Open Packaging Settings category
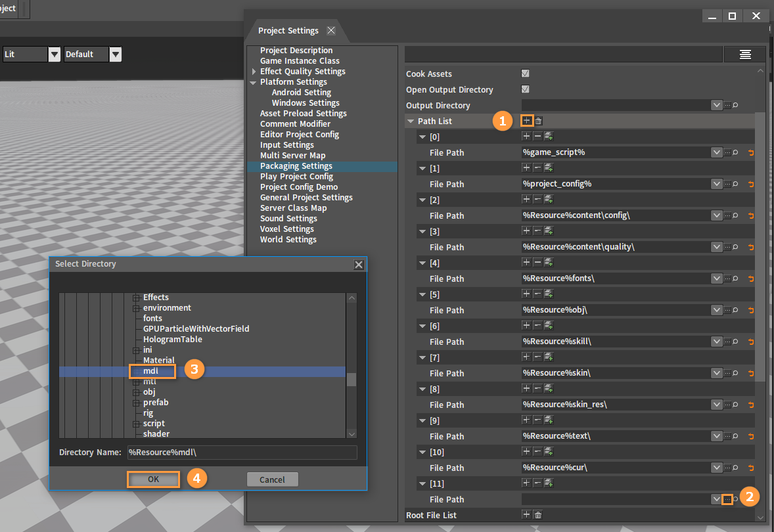 point(296,166)
